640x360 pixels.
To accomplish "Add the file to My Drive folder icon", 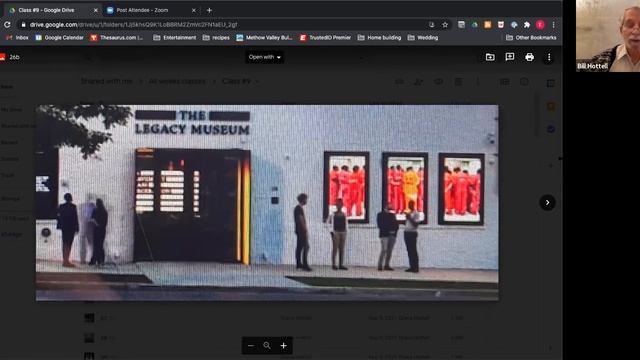I will click(x=490, y=57).
